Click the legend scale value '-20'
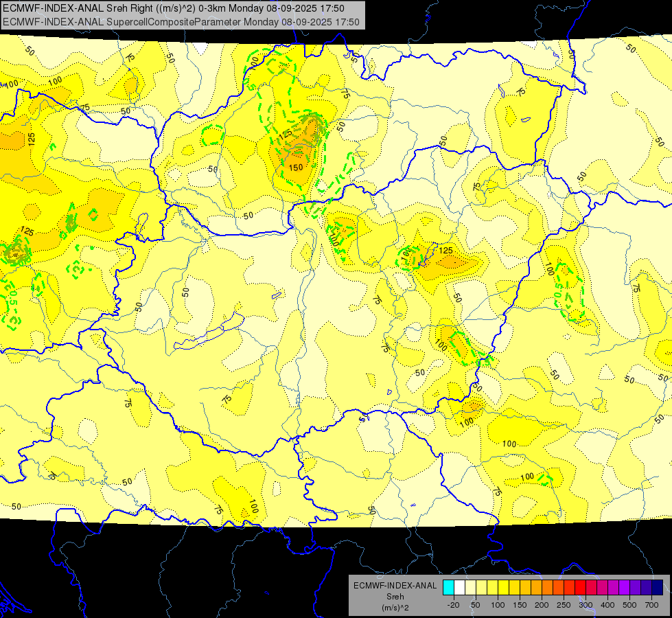 454,605
